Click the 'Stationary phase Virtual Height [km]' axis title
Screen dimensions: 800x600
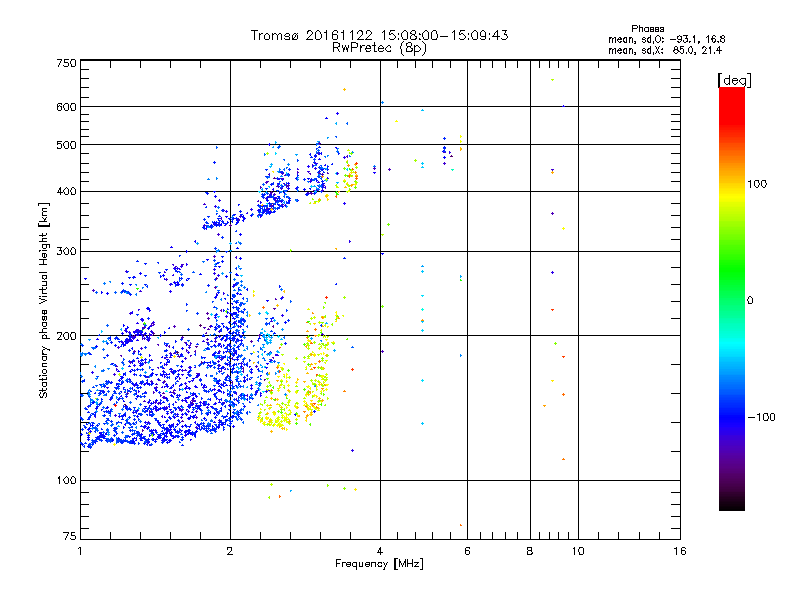click(x=44, y=301)
